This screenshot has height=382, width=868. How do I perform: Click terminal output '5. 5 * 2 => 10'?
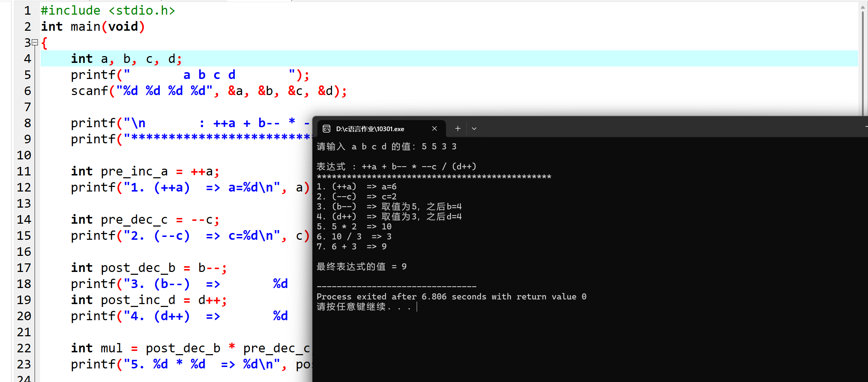(354, 227)
